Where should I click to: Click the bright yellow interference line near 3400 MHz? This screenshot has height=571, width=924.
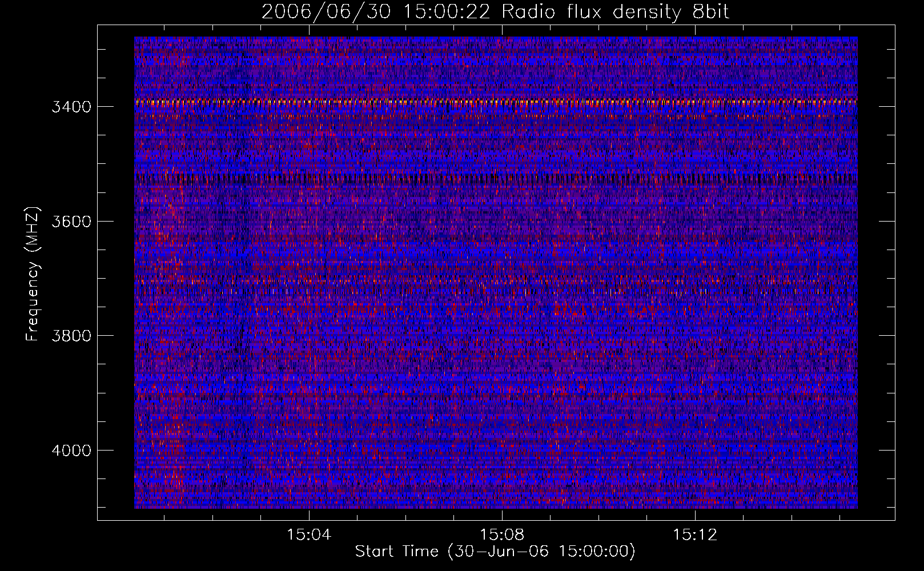(496, 102)
